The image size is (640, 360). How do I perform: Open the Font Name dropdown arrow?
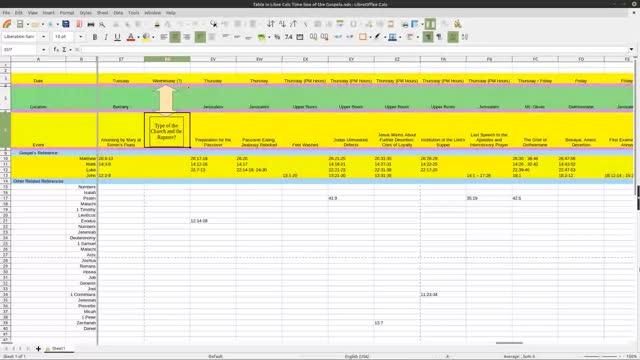[44, 37]
